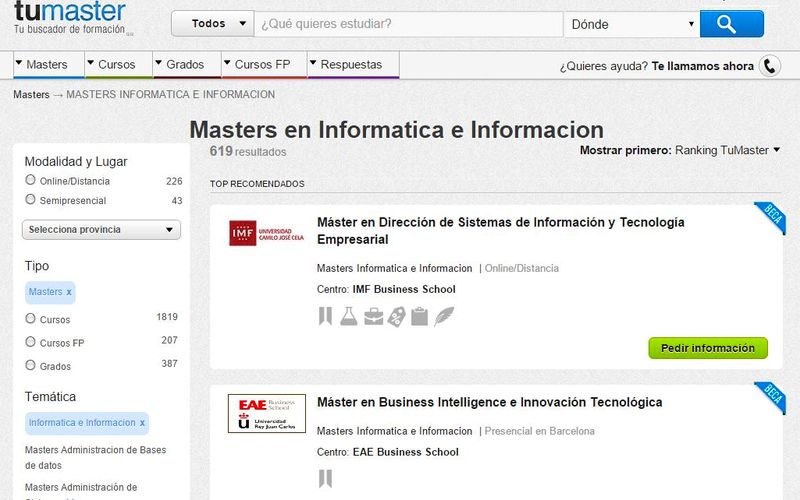
Task: Focus the ¿Qué quieres estudiar? search field
Action: click(x=408, y=24)
